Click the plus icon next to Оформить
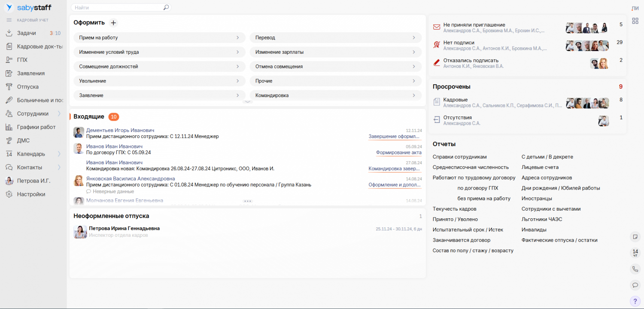This screenshot has height=309, width=644. click(x=113, y=23)
